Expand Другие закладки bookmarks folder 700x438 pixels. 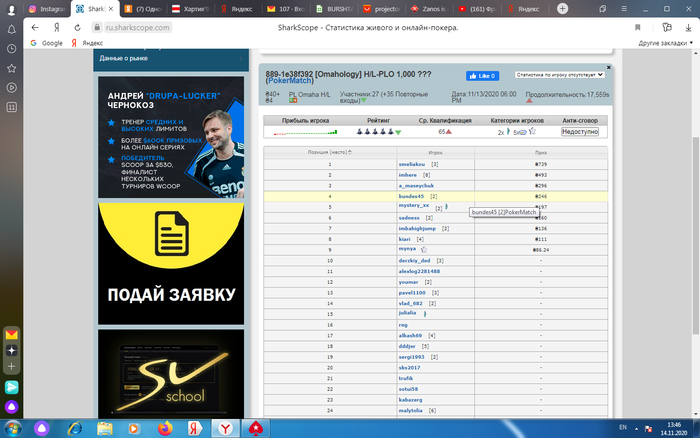(x=666, y=43)
